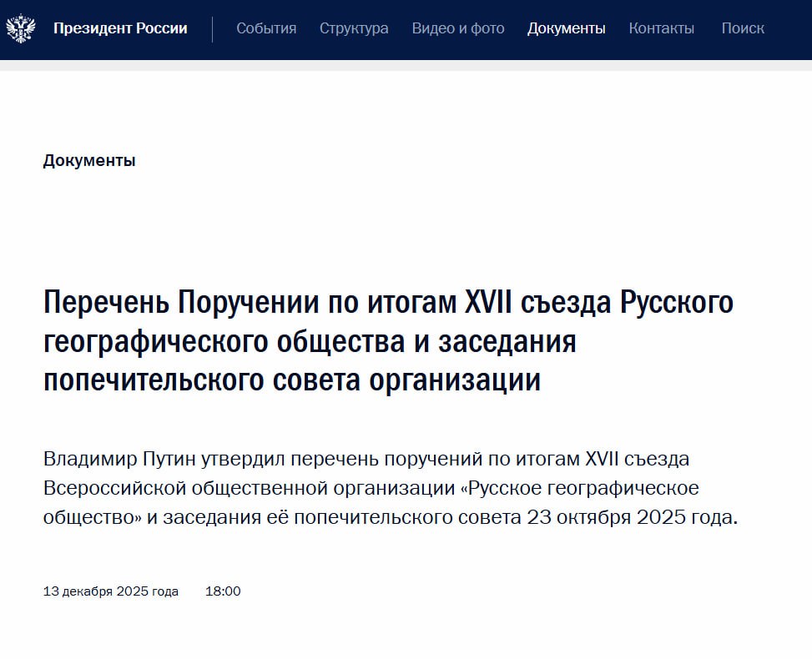Switch to the Документы tab
This screenshot has width=812, height=659.
pos(567,28)
